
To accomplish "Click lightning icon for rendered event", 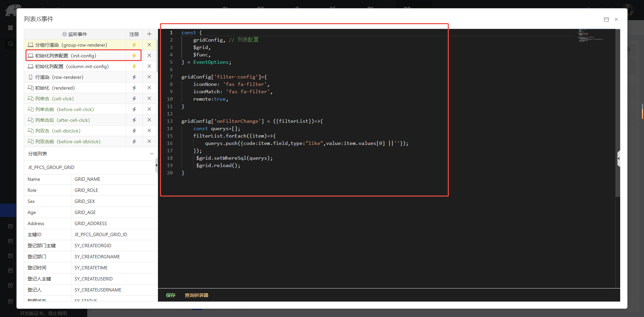I will click(x=134, y=88).
